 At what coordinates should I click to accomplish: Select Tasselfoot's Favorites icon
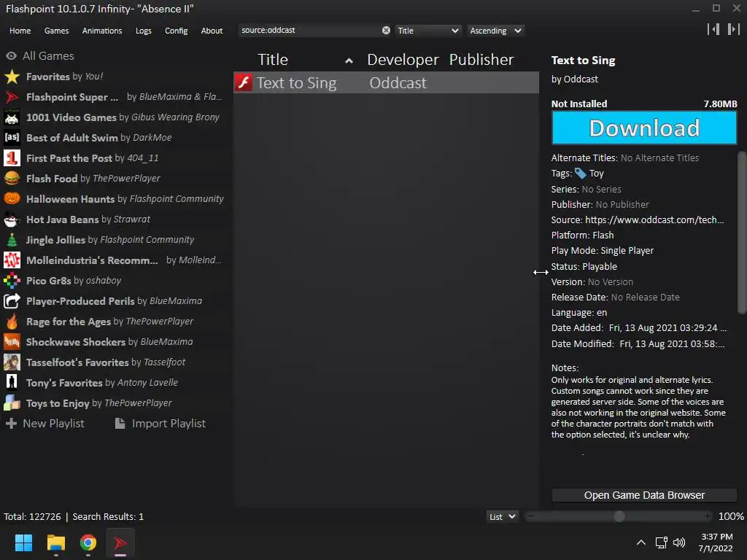pos(12,362)
